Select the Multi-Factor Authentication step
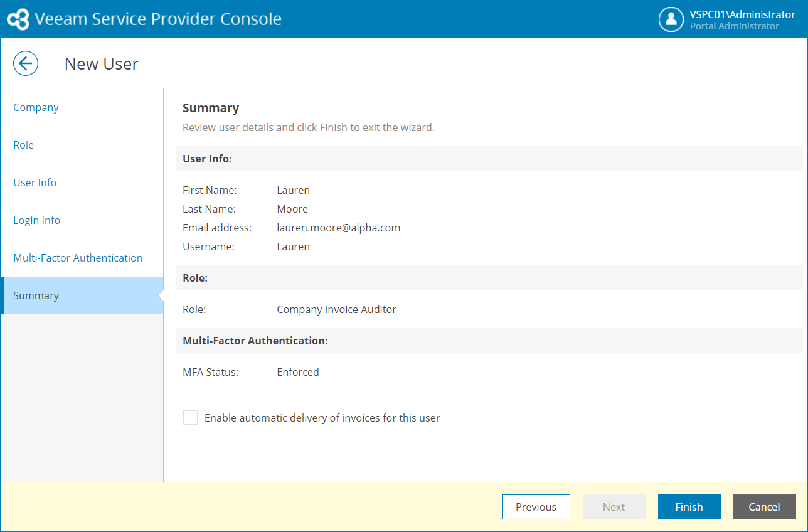This screenshot has width=808, height=532. [78, 258]
